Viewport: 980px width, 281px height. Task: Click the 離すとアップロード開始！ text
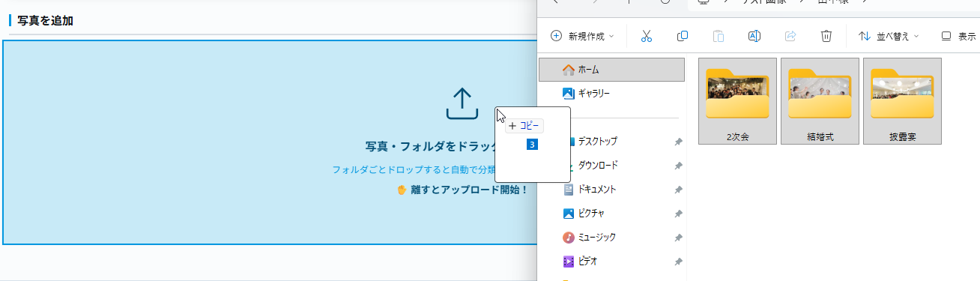point(469,190)
